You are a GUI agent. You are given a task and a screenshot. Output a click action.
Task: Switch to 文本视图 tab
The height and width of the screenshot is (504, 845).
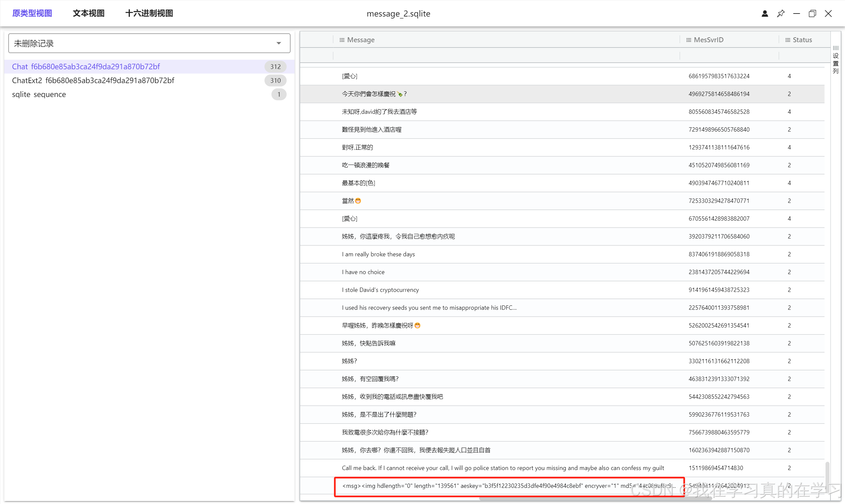pyautogui.click(x=88, y=13)
